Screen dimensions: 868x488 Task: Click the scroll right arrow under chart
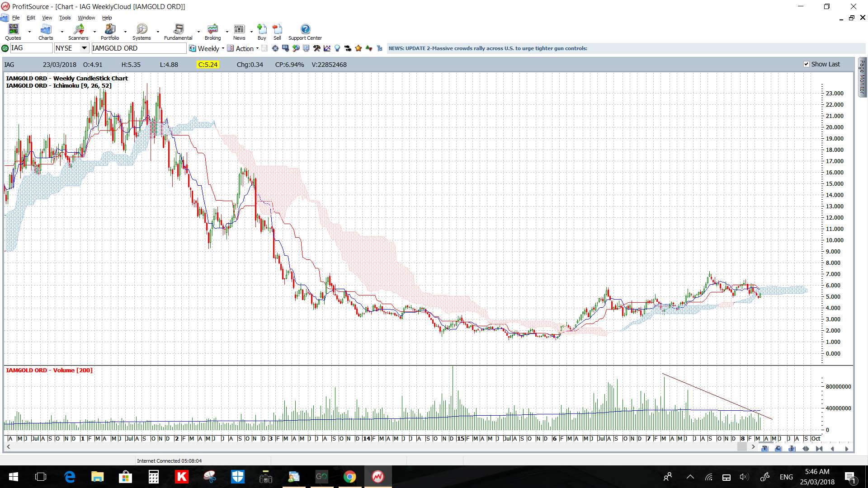(753, 447)
